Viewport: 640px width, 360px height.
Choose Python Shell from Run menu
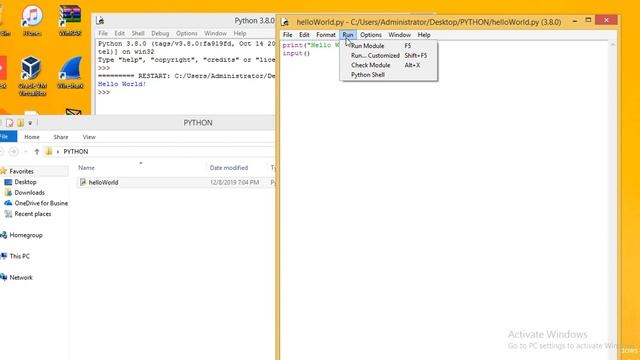pyautogui.click(x=388, y=75)
